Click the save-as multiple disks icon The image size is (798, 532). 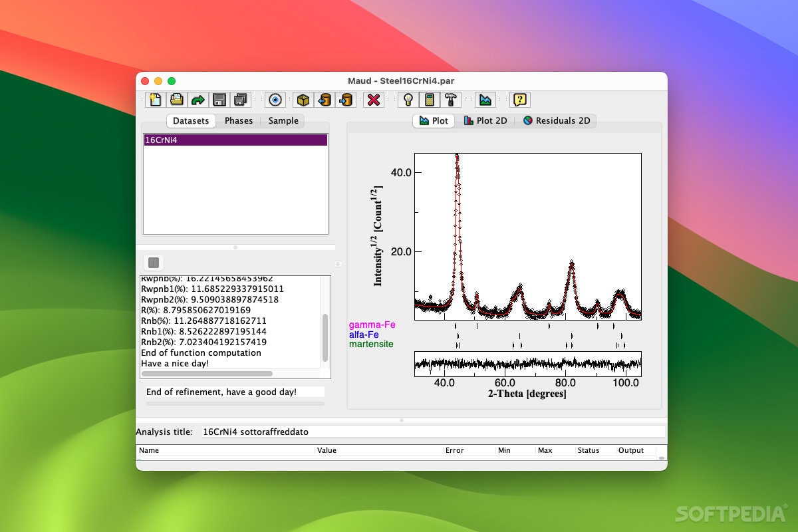[x=240, y=100]
